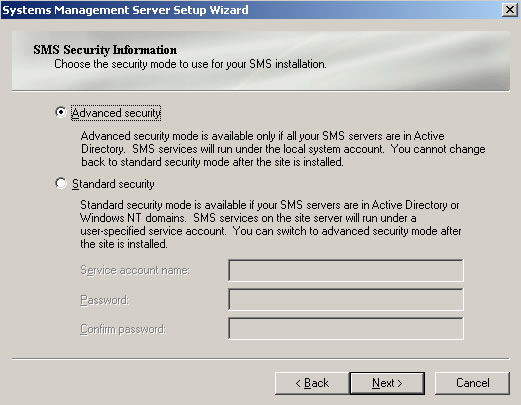Go to previous page with Back button
The image size is (521, 405).
312,383
